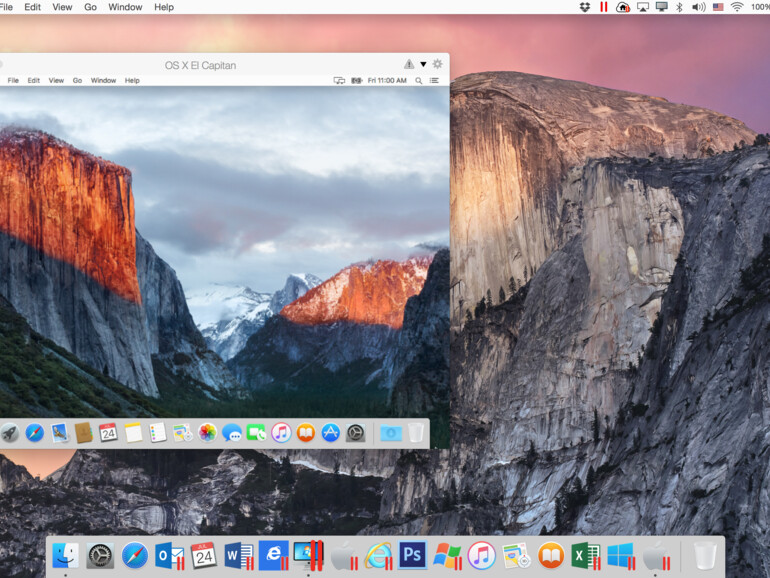Launch Excel from the host dock
This screenshot has height=578, width=770.
pos(585,555)
